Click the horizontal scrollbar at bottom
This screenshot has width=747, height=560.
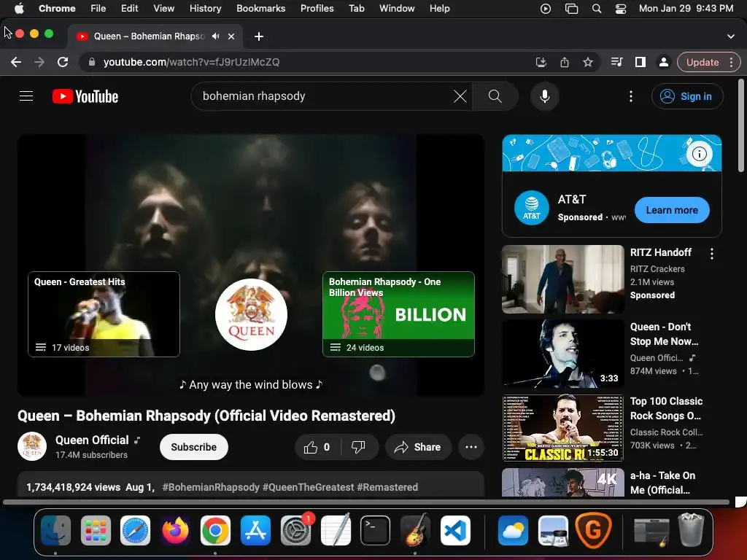(366, 502)
